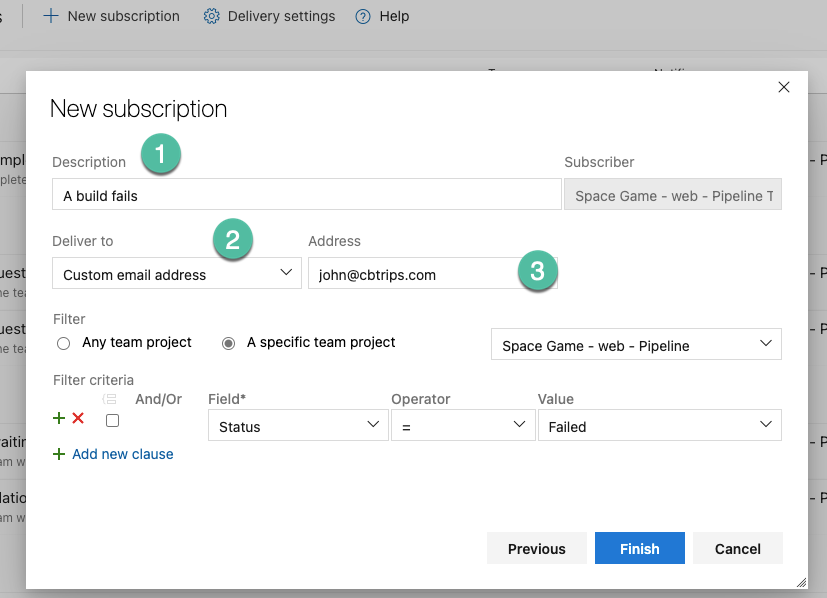The height and width of the screenshot is (598, 827).
Task: Close the New subscription dialog
Action: (x=784, y=87)
